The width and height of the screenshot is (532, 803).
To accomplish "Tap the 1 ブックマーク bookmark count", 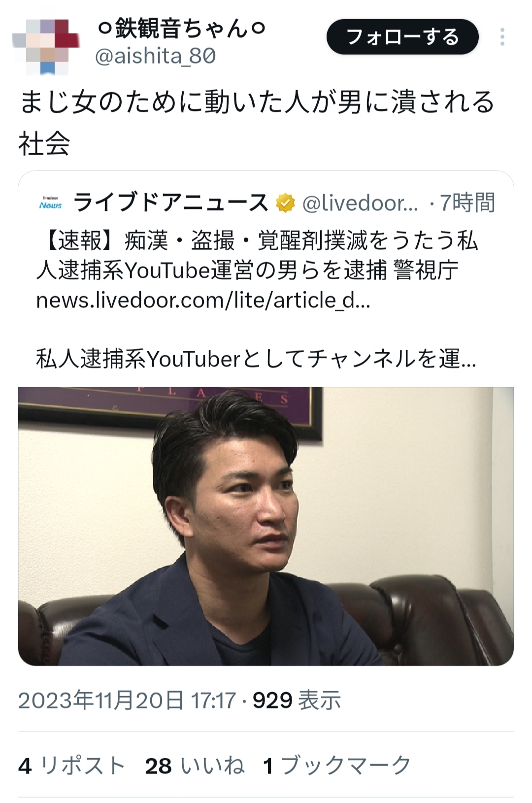I will click(337, 766).
